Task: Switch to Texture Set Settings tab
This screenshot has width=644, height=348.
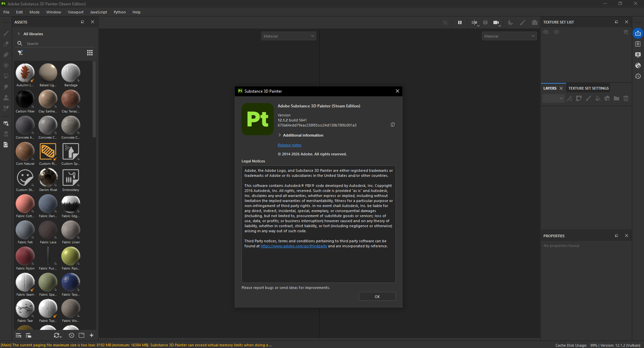Action: point(588,88)
